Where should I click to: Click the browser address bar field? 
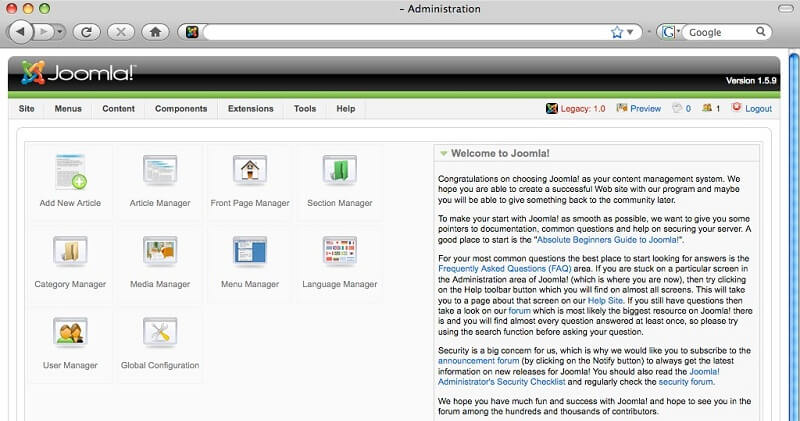coord(406,32)
